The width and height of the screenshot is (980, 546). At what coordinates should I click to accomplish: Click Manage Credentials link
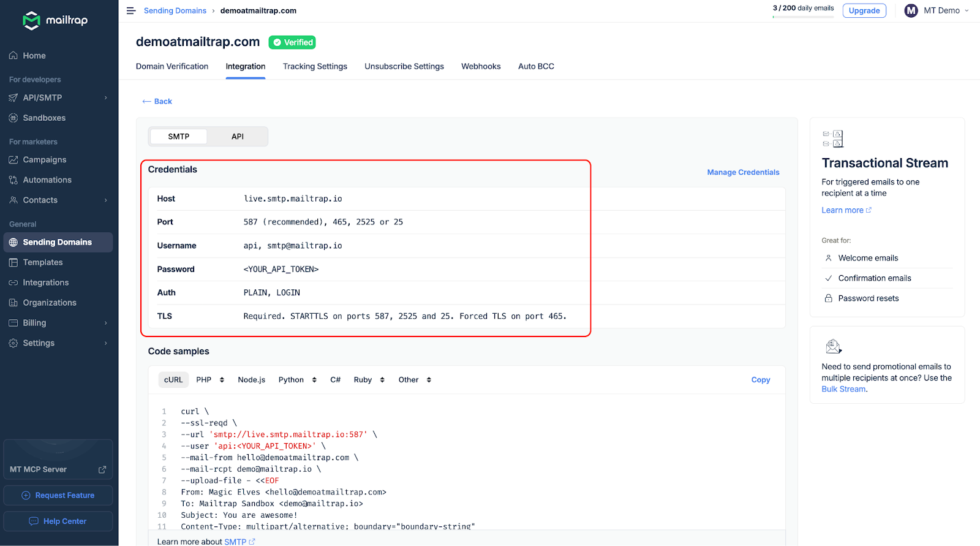tap(743, 172)
